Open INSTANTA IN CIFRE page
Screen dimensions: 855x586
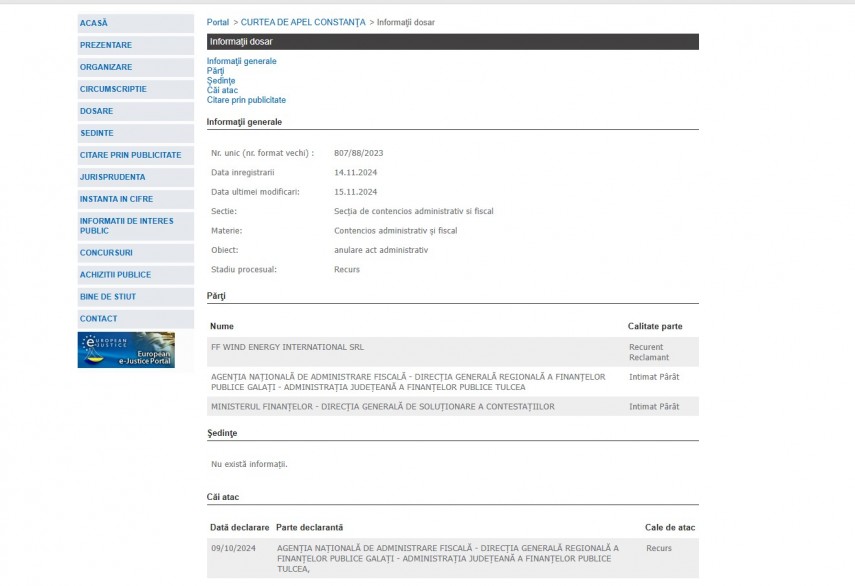116,199
